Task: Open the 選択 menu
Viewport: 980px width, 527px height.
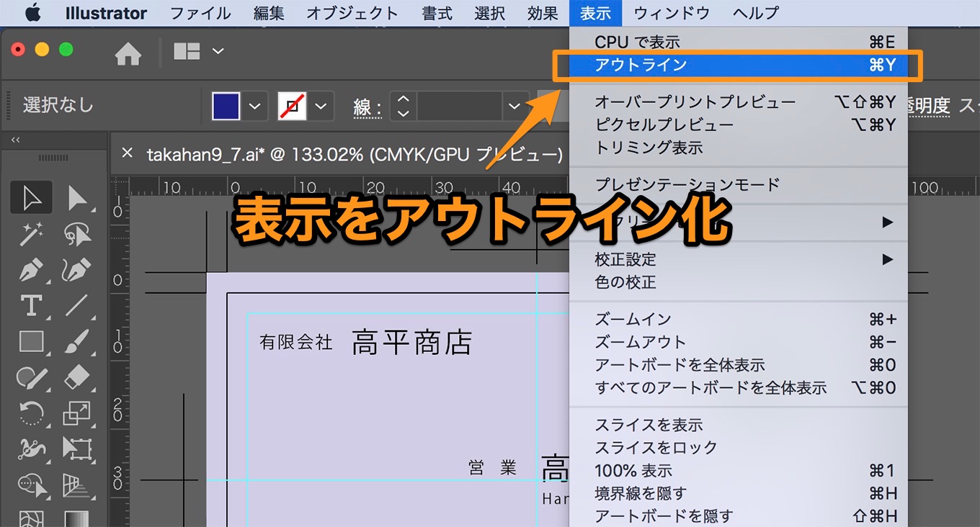Action: (x=490, y=13)
